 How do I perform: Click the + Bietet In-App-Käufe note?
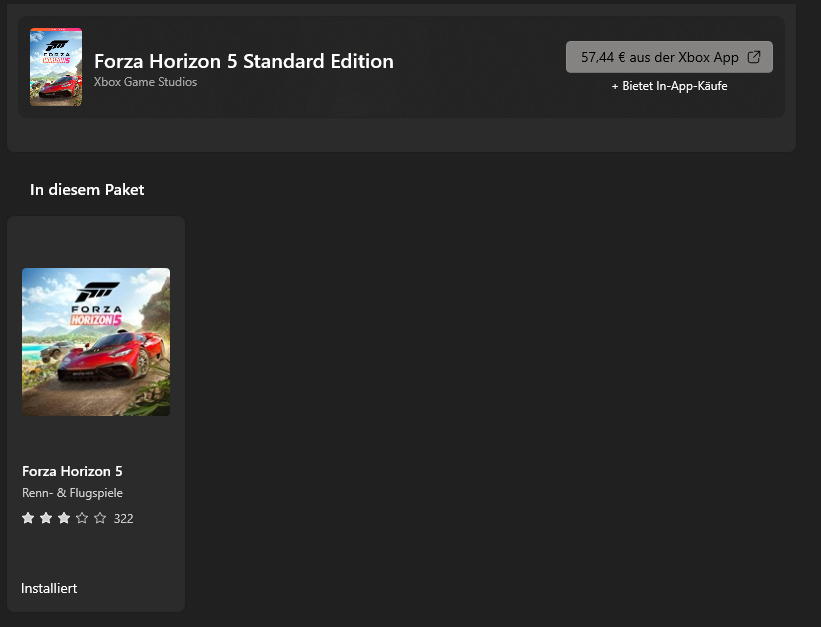[x=670, y=86]
